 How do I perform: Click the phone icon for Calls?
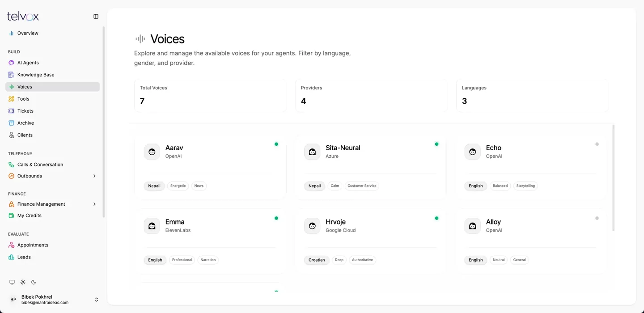(x=12, y=165)
